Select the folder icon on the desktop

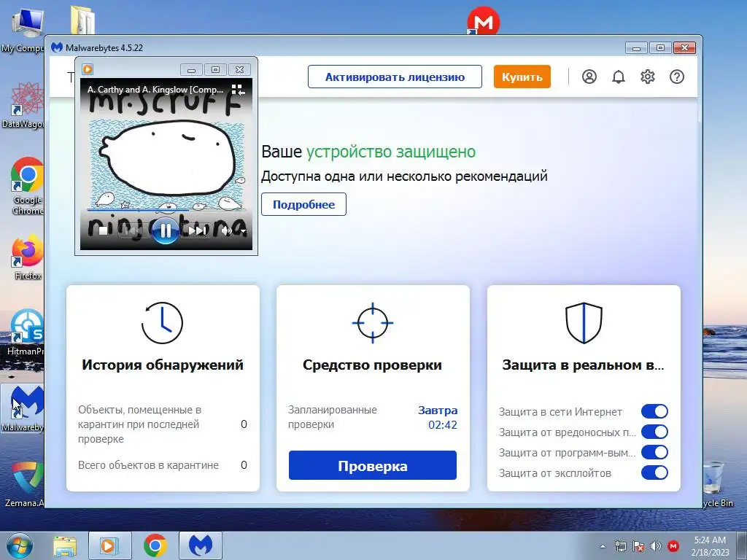[82, 20]
